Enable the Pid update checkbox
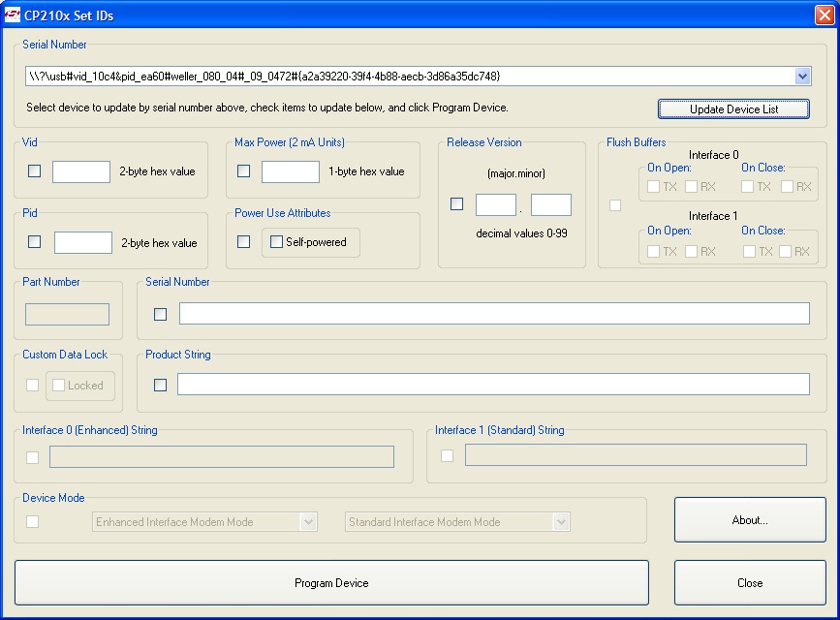 click(x=34, y=241)
